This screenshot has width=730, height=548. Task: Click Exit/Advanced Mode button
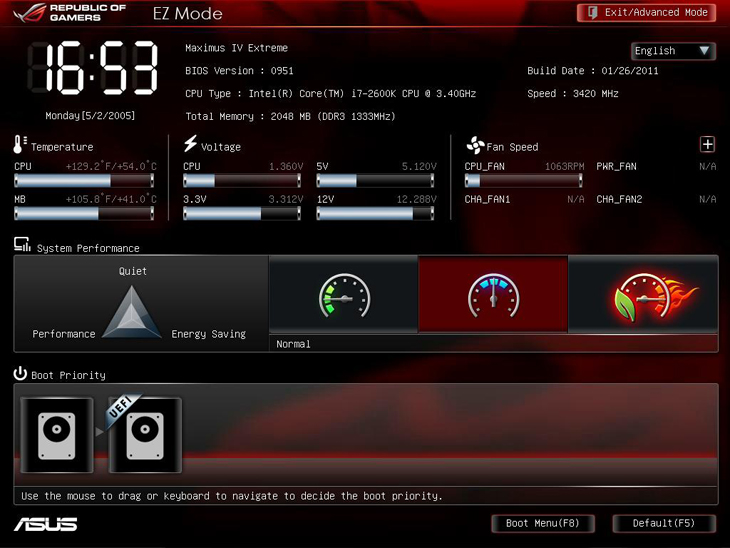click(x=646, y=12)
